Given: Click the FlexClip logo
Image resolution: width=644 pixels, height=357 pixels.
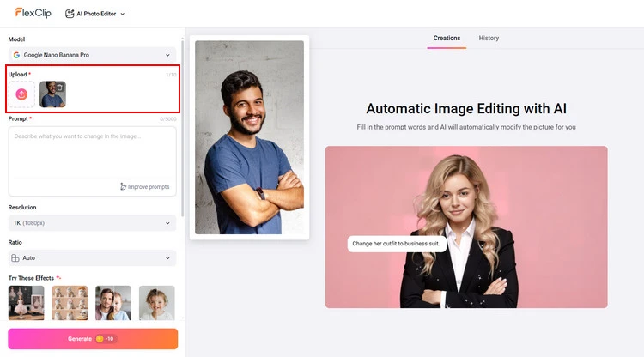Looking at the screenshot, I should (33, 13).
